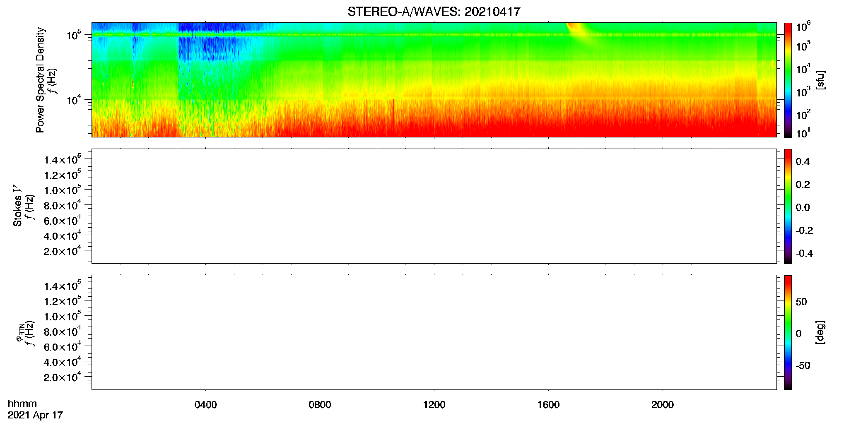Click the empty phi RTN panel
The height and width of the screenshot is (447, 868).
pyautogui.click(x=434, y=332)
